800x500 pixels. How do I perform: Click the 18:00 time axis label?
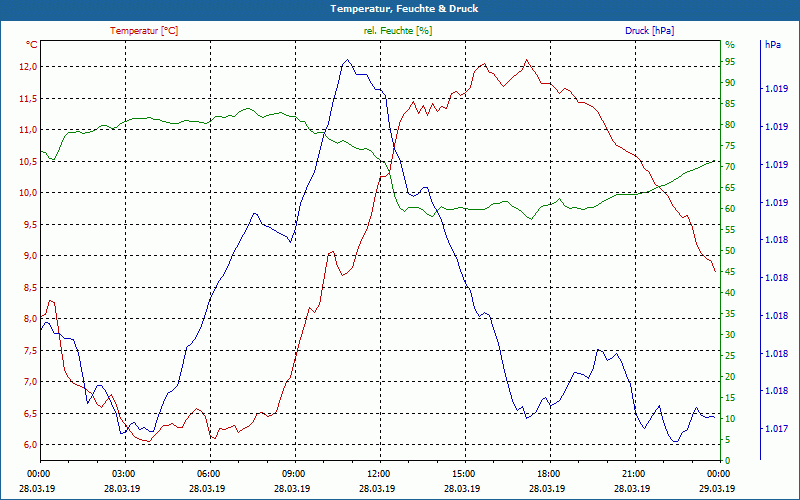[x=547, y=474]
